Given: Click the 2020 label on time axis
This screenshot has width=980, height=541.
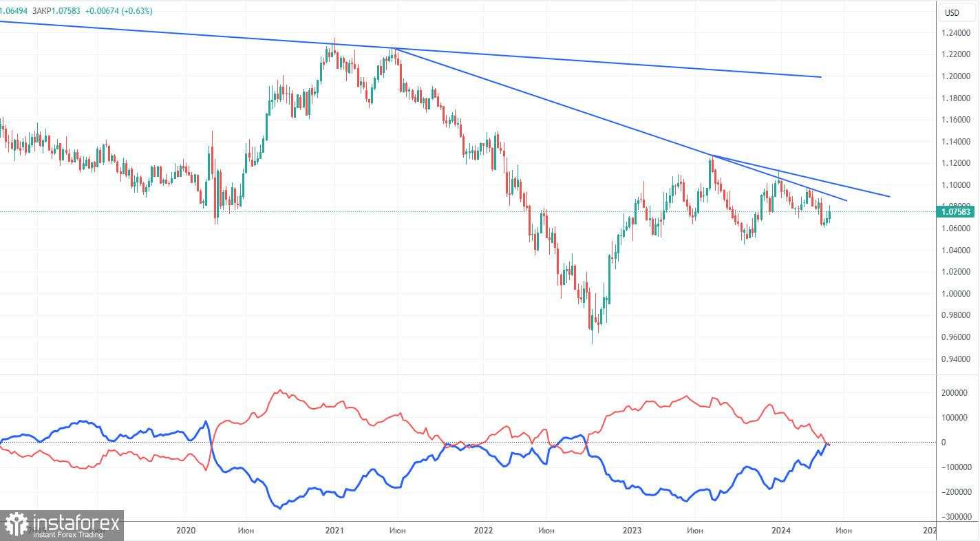Looking at the screenshot, I should coord(186,531).
